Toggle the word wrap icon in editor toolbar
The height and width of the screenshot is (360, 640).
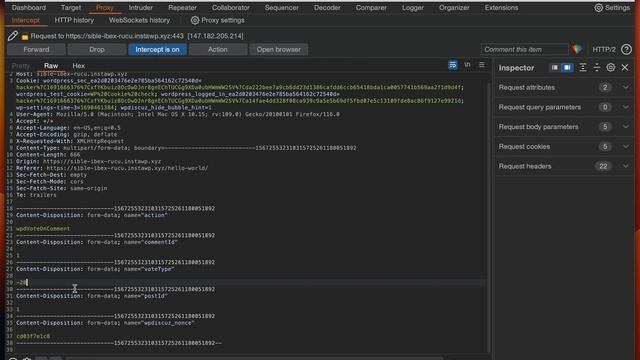[453, 65]
